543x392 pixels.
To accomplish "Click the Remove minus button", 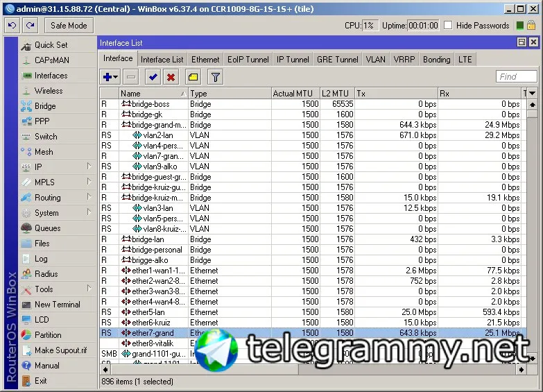I will pyautogui.click(x=131, y=77).
